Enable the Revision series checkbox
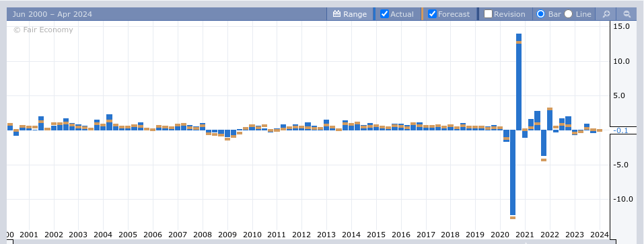Image resolution: width=644 pixels, height=244 pixels. (x=488, y=14)
